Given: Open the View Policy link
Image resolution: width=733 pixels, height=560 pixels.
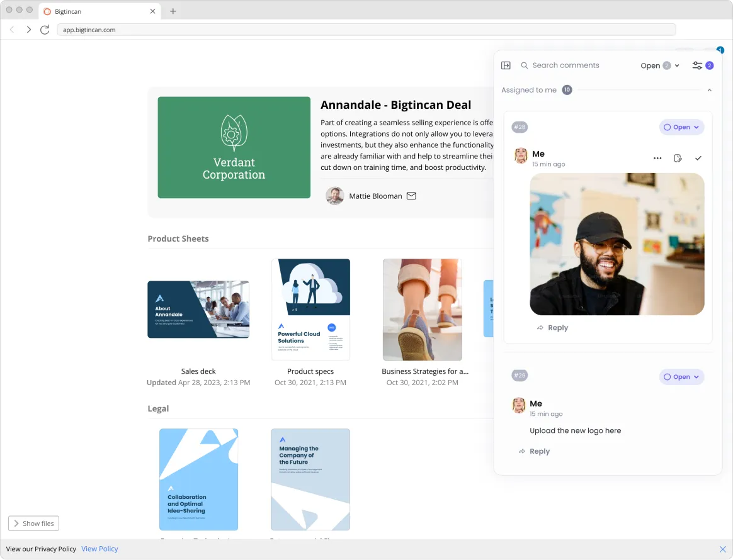Looking at the screenshot, I should (99, 549).
